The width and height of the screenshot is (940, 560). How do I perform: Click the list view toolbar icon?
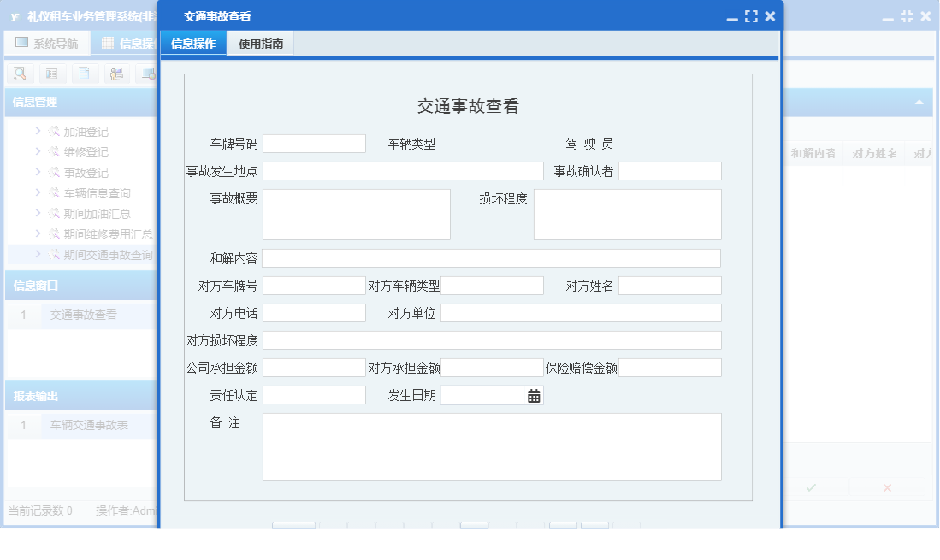51,74
